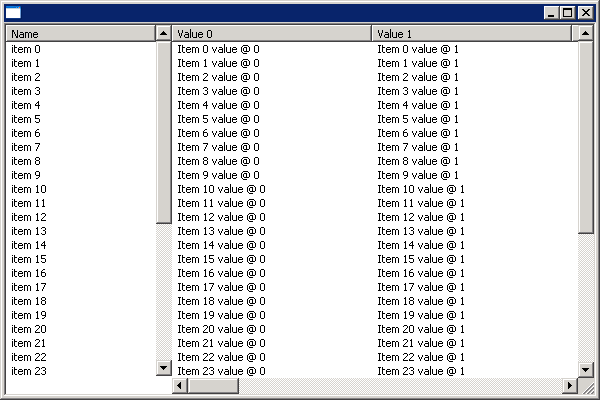The image size is (600, 400).
Task: Select 'item 8' in Name list
Action: (x=26, y=161)
